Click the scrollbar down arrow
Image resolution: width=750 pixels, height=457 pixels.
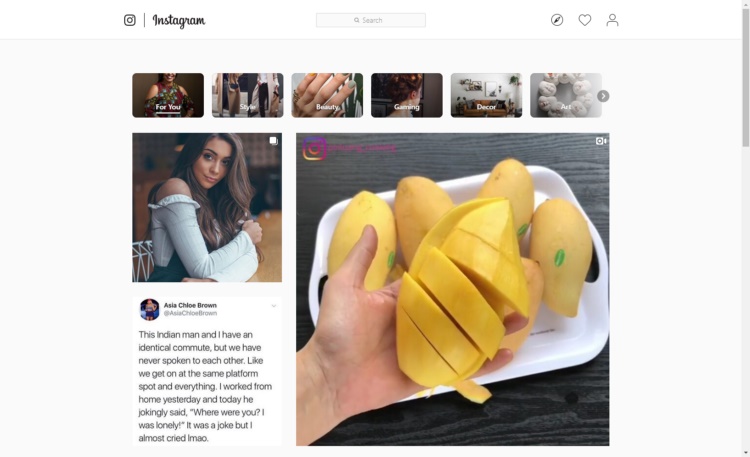point(746,452)
